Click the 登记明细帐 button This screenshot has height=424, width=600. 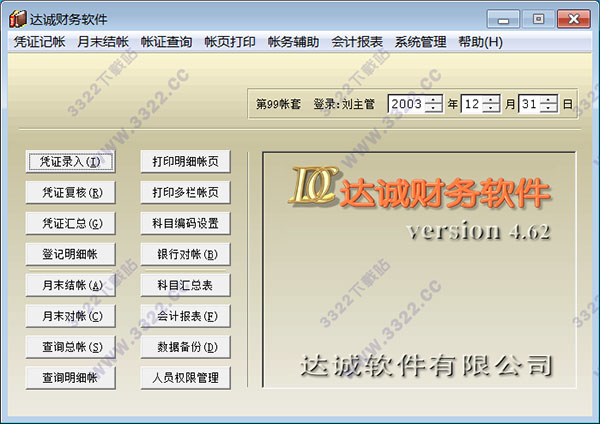click(x=70, y=254)
